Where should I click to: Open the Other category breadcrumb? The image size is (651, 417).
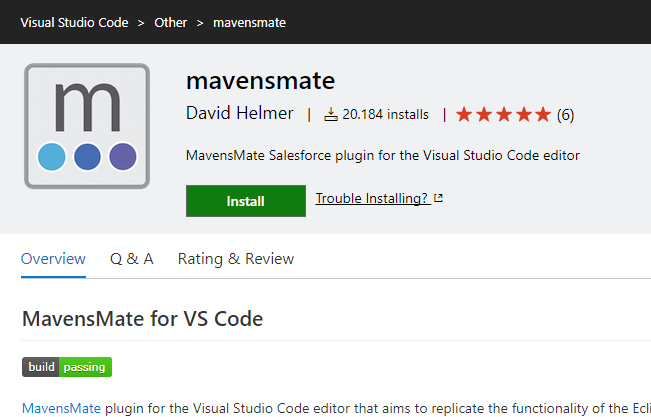coord(171,22)
